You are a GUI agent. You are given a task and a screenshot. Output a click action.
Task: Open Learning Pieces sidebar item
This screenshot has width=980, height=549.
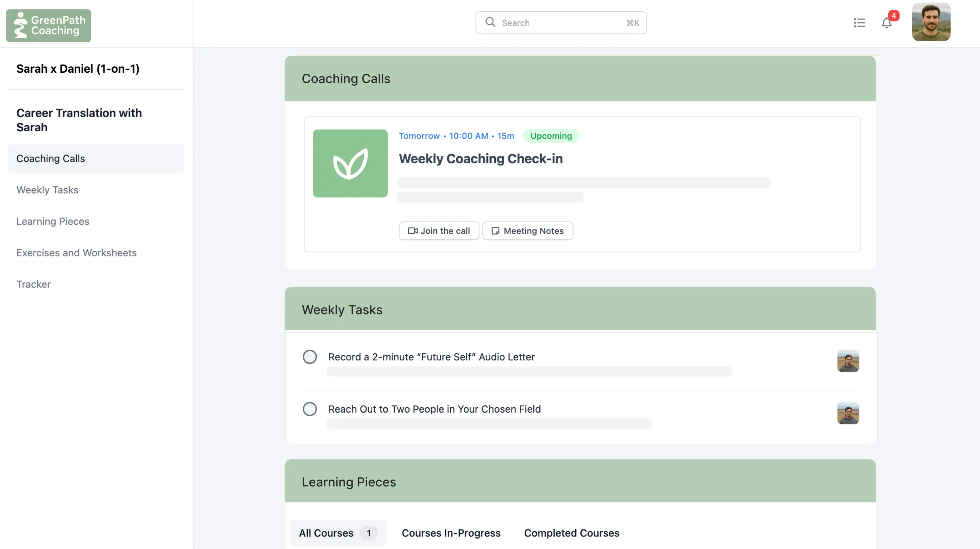(x=53, y=221)
